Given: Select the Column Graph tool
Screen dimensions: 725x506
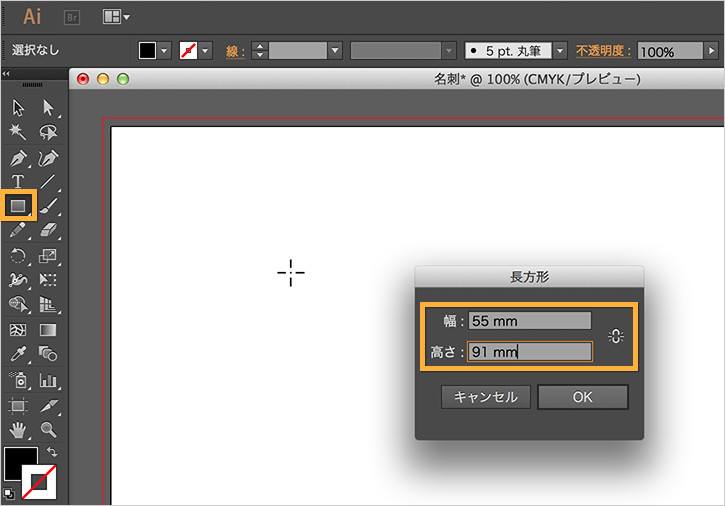Looking at the screenshot, I should tap(48, 380).
